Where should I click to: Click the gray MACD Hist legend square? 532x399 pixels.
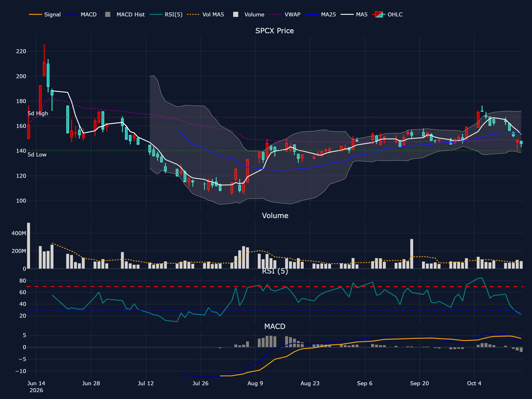coord(108,14)
